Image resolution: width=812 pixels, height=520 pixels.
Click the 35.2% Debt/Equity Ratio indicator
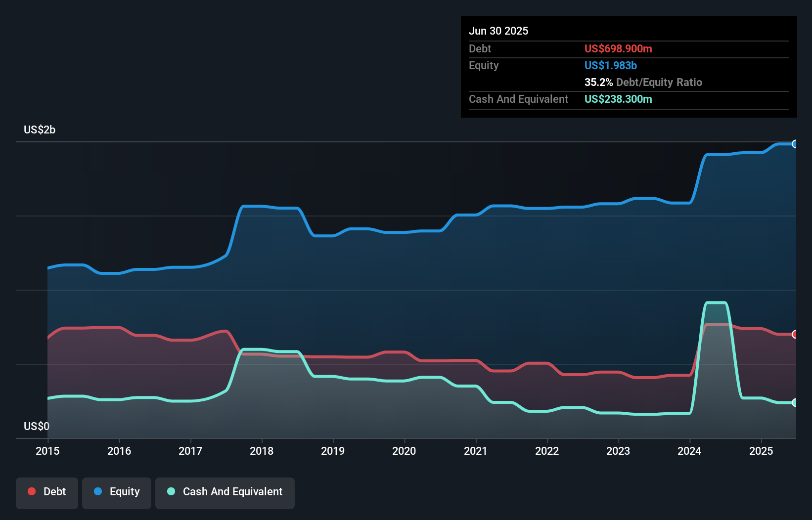coord(643,82)
